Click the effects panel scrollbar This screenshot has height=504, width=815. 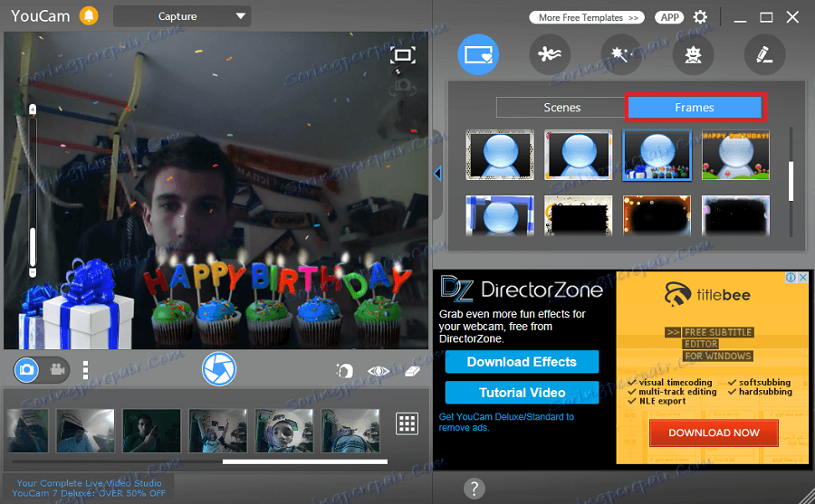791,181
